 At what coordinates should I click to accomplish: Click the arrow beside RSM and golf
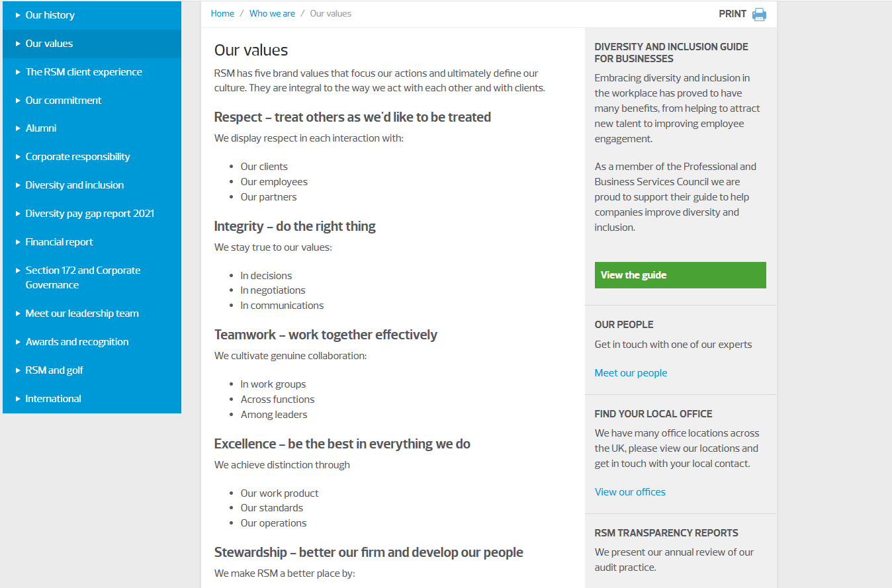pyautogui.click(x=18, y=370)
